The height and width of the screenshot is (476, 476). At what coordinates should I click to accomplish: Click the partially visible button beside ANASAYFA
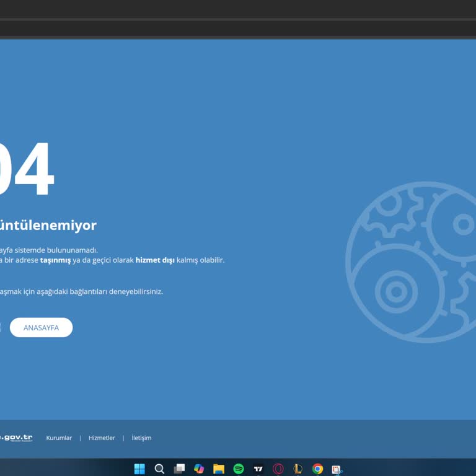coord(0,327)
